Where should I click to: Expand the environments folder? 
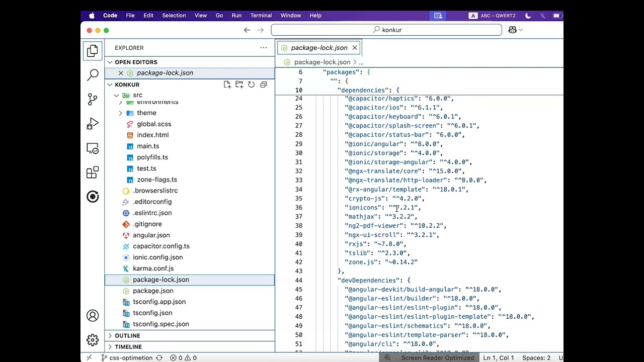121,102
